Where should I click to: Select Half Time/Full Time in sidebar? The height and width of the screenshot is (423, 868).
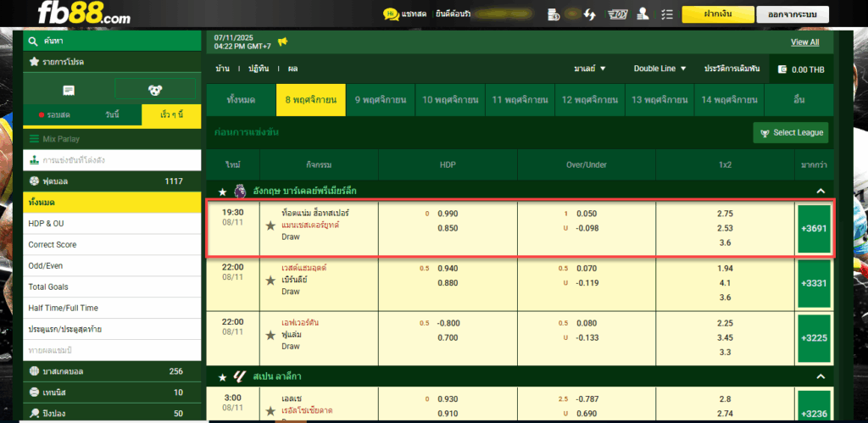pyautogui.click(x=112, y=308)
